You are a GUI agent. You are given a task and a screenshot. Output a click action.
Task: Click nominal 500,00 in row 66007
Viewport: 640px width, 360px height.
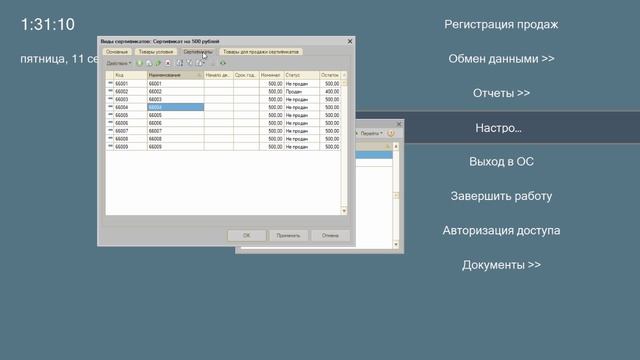coord(271,131)
